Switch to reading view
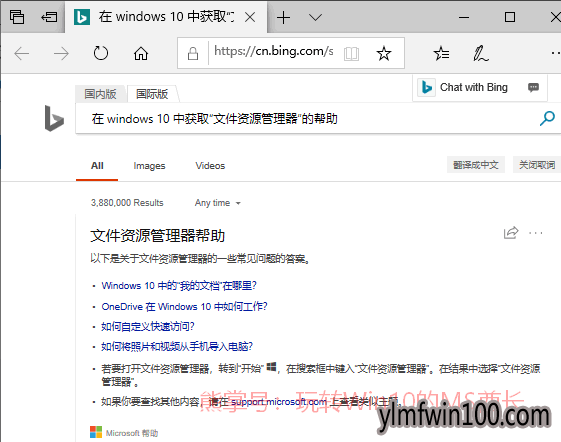This screenshot has height=442, width=561. (x=351, y=54)
